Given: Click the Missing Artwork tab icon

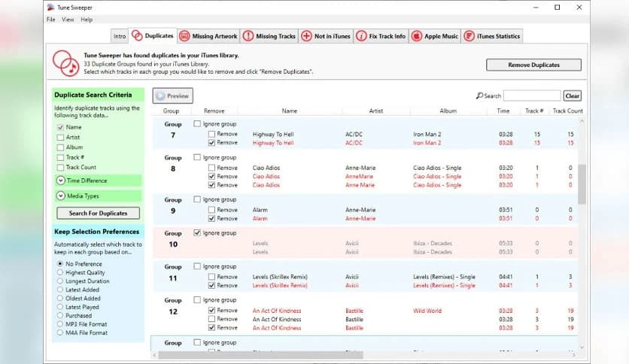Looking at the screenshot, I should point(184,36).
